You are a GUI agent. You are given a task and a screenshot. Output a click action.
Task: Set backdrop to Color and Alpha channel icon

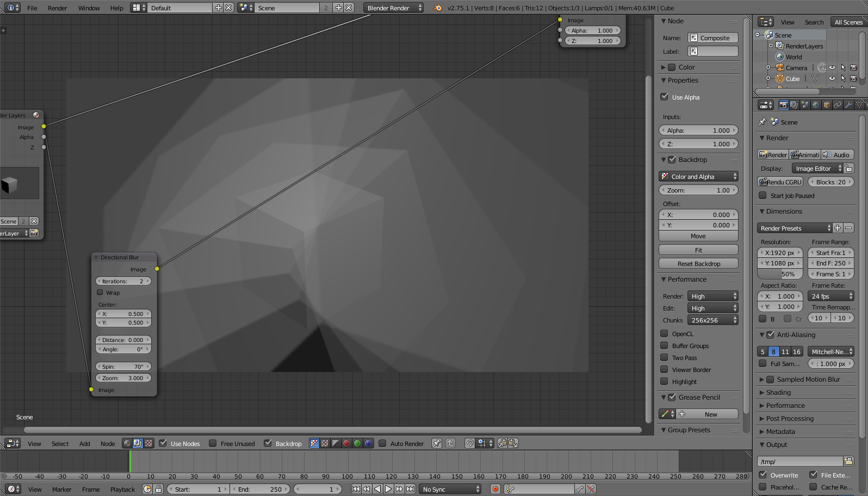pyautogui.click(x=314, y=443)
